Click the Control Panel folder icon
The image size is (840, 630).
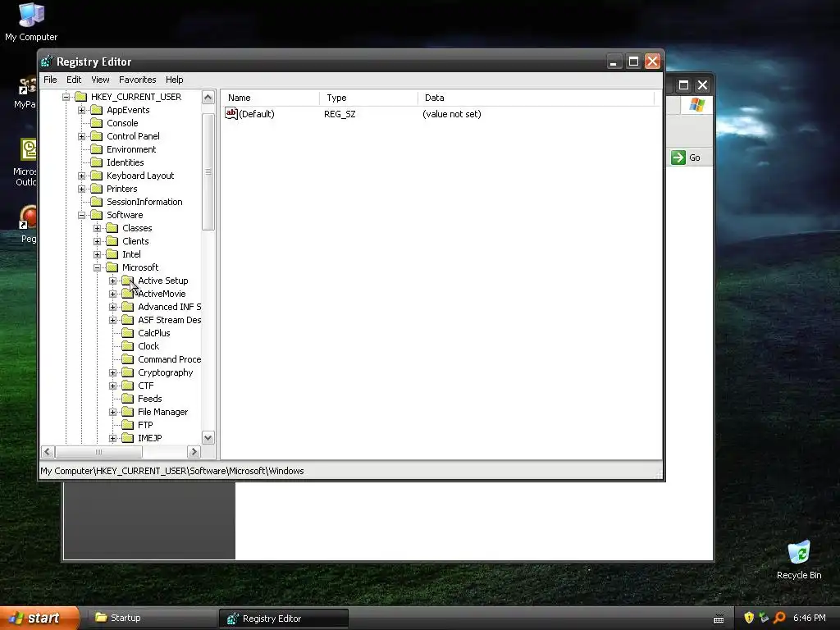(97, 136)
